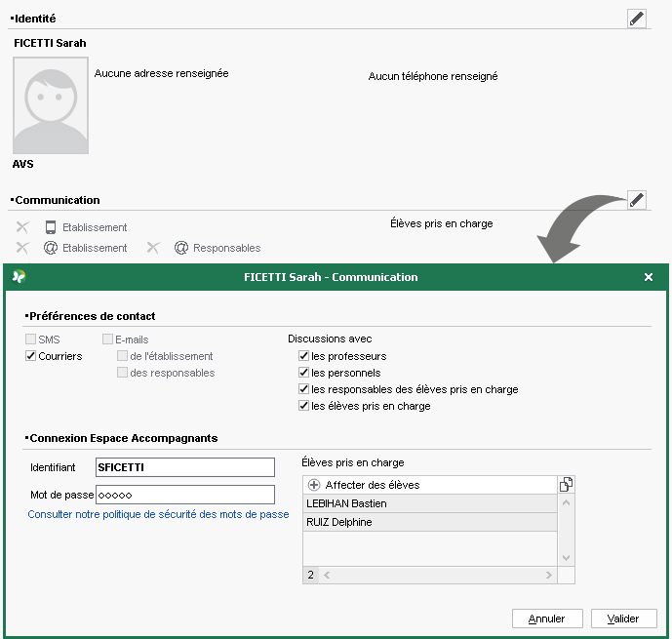This screenshot has width=672, height=639.
Task: Click the right arrow of horizontal scrollbar
Action: 548,576
